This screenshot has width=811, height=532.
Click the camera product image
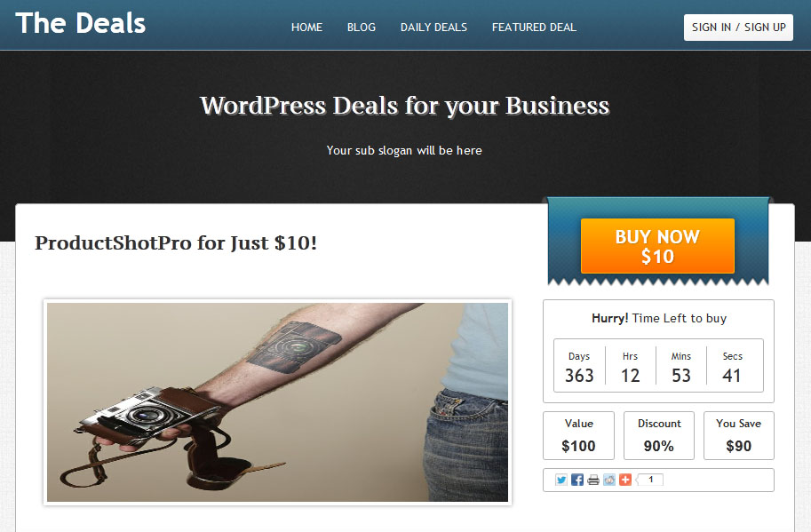tap(277, 402)
